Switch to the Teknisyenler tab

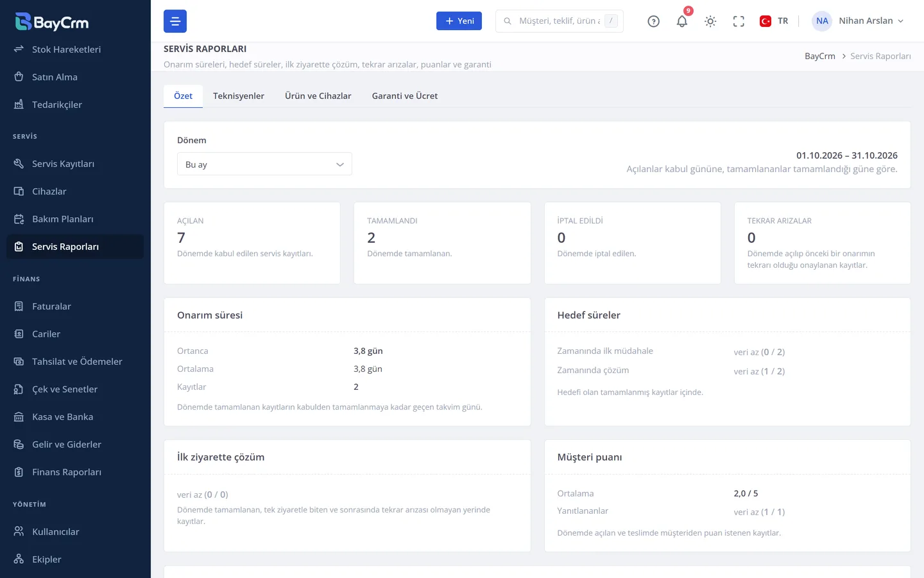(x=239, y=96)
